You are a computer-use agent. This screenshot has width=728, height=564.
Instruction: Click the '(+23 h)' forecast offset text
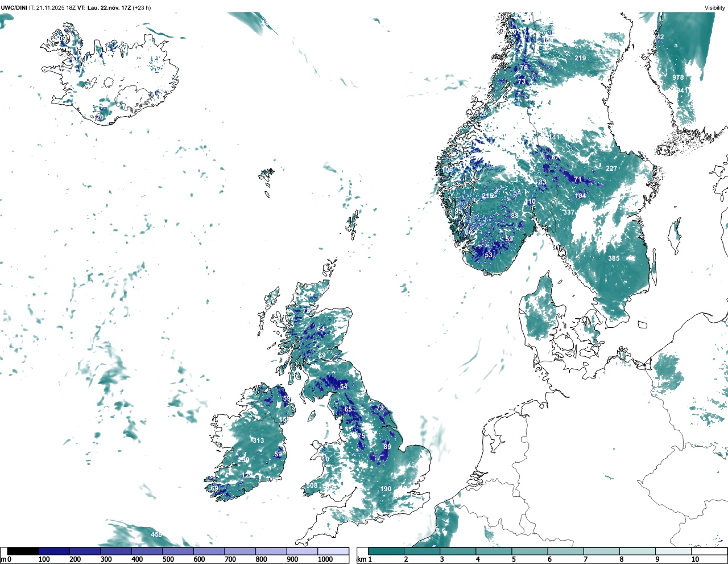142,7
